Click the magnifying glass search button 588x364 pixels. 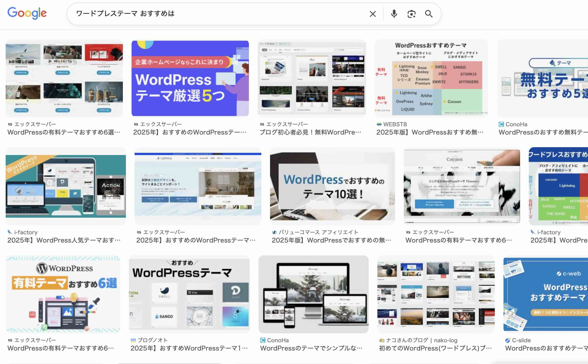point(429,14)
